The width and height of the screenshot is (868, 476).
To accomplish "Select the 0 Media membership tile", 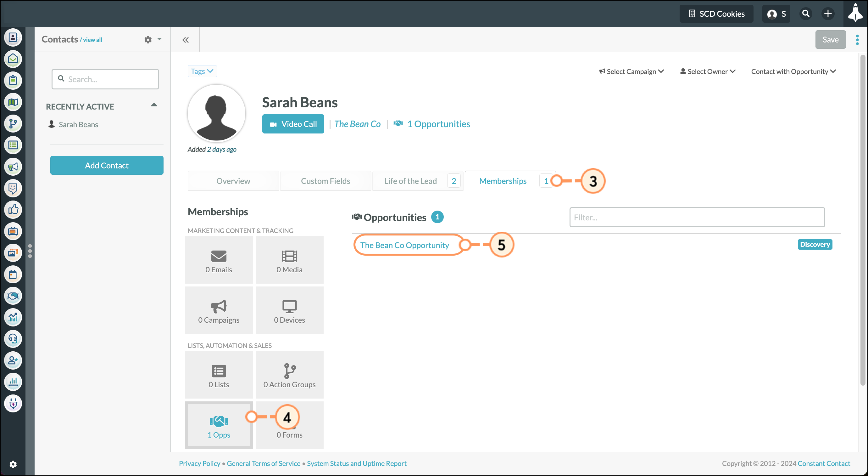I will [x=289, y=260].
